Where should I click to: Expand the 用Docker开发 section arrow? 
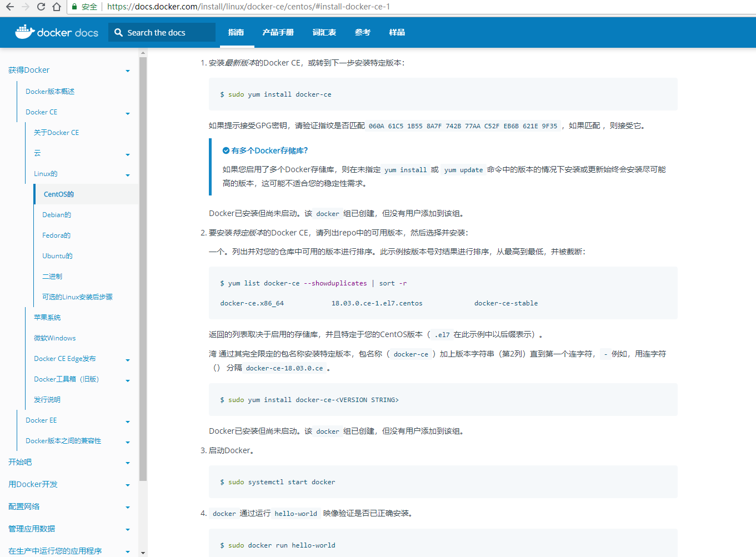coord(128,485)
